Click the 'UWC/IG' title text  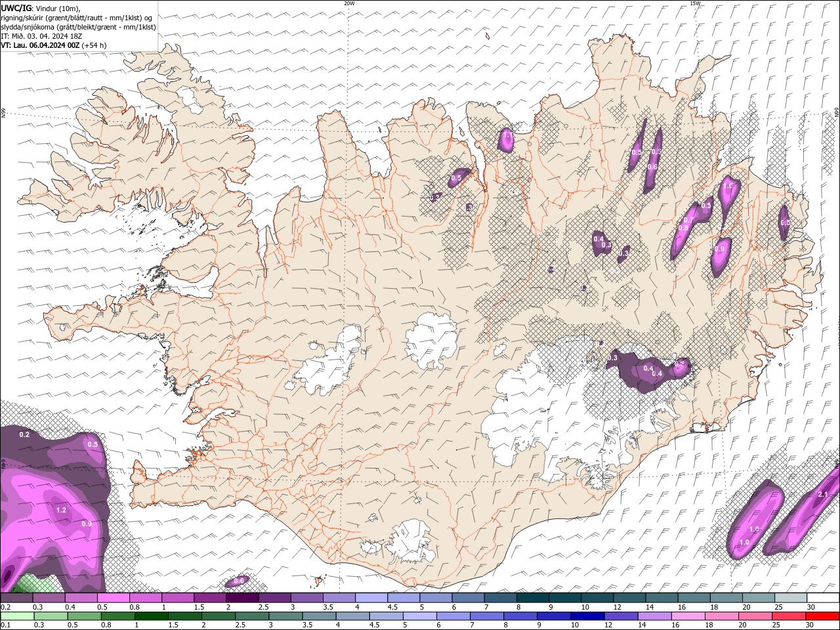(16, 8)
